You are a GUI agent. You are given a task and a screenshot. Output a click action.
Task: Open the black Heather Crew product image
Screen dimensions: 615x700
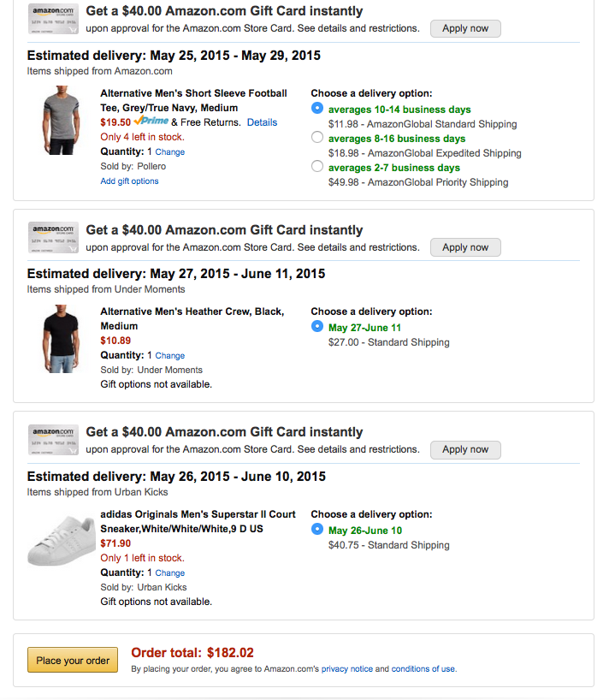[59, 339]
